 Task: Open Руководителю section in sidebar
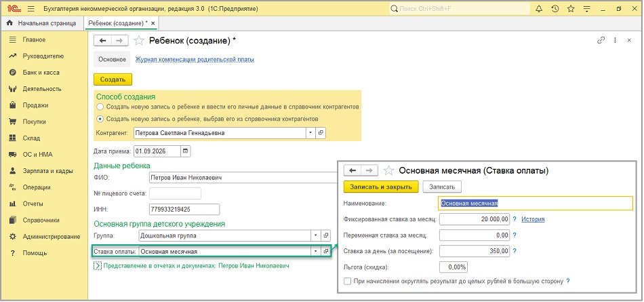pyautogui.click(x=44, y=56)
